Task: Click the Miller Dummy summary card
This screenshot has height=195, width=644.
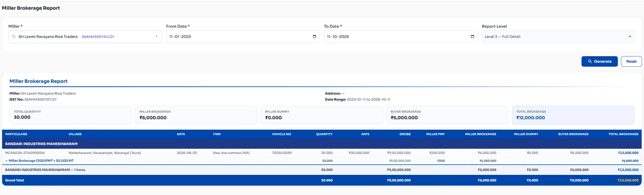Action: (322, 115)
